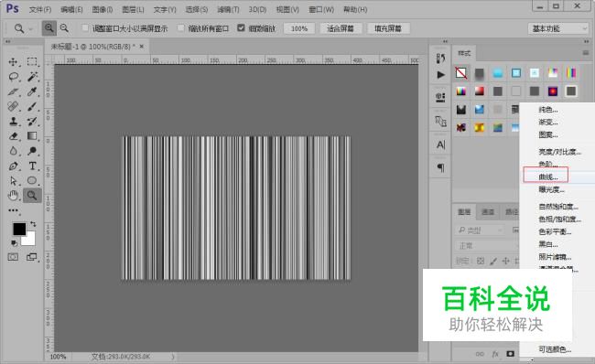This screenshot has height=364, width=595.
Task: Enable 调整窗口大小以满屏显示 checkbox
Action: click(85, 28)
